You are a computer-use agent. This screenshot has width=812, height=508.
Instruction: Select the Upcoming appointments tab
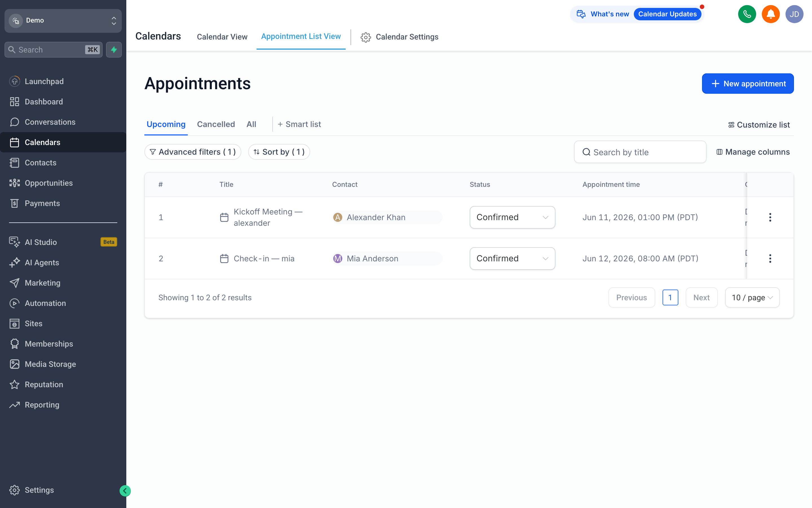pyautogui.click(x=166, y=124)
